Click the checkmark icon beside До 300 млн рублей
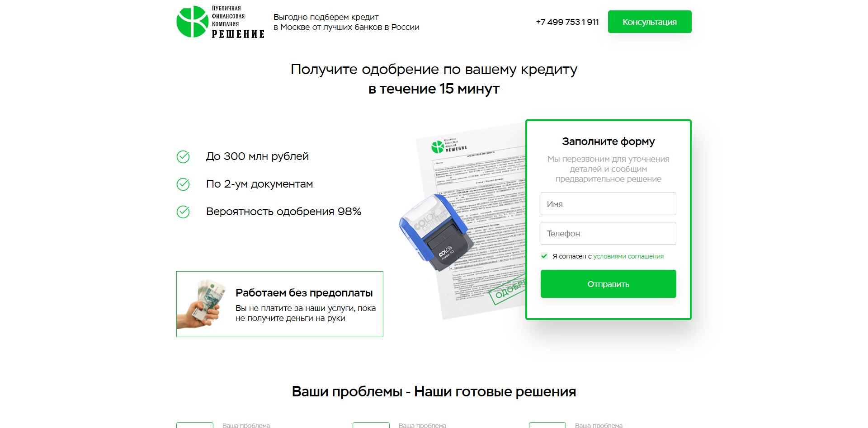 [x=183, y=157]
